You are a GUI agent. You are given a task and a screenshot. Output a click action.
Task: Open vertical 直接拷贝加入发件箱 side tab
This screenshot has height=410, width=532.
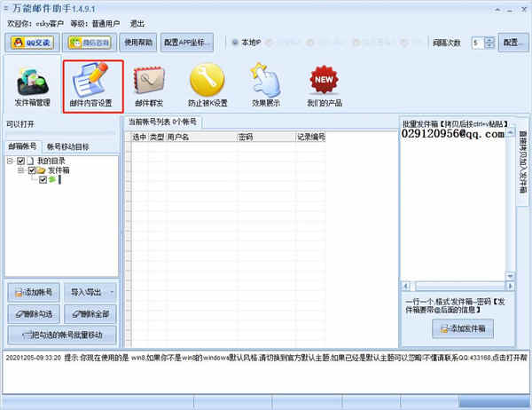point(523,162)
